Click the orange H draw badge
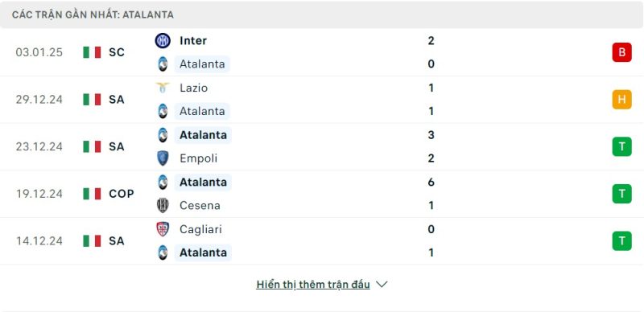The image size is (644, 312). pyautogui.click(x=621, y=100)
